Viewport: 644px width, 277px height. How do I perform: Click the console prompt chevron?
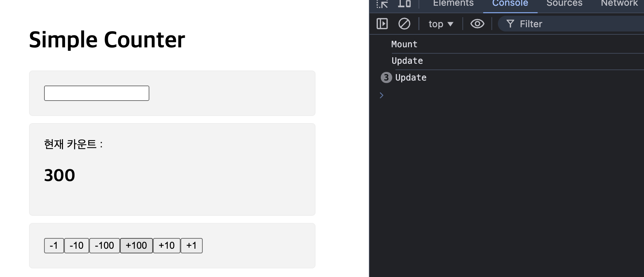pyautogui.click(x=381, y=95)
